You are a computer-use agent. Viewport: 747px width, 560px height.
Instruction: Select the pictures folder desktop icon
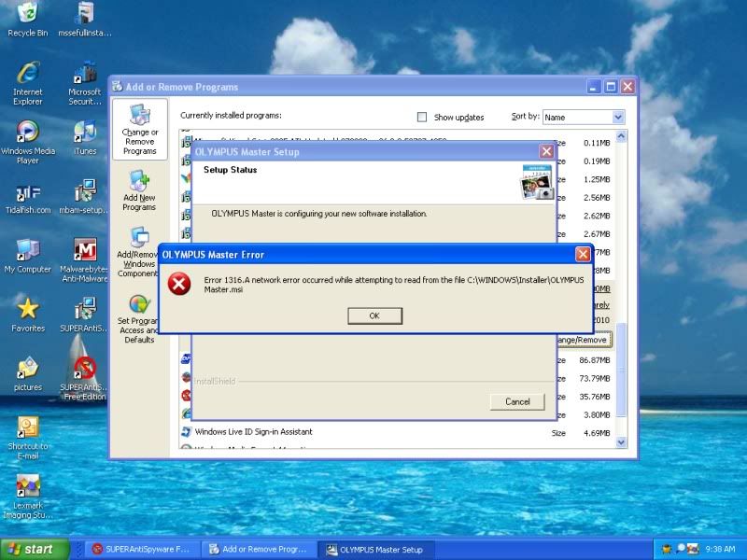(28, 374)
